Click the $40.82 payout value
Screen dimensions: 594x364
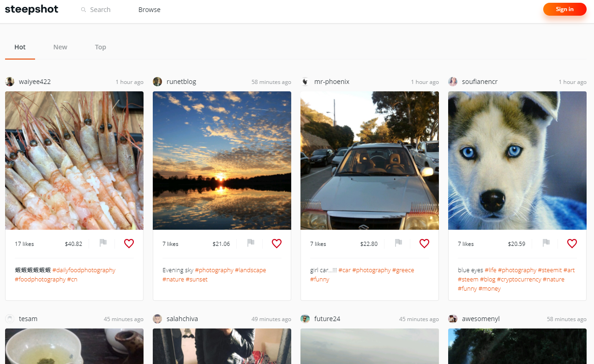tap(73, 244)
